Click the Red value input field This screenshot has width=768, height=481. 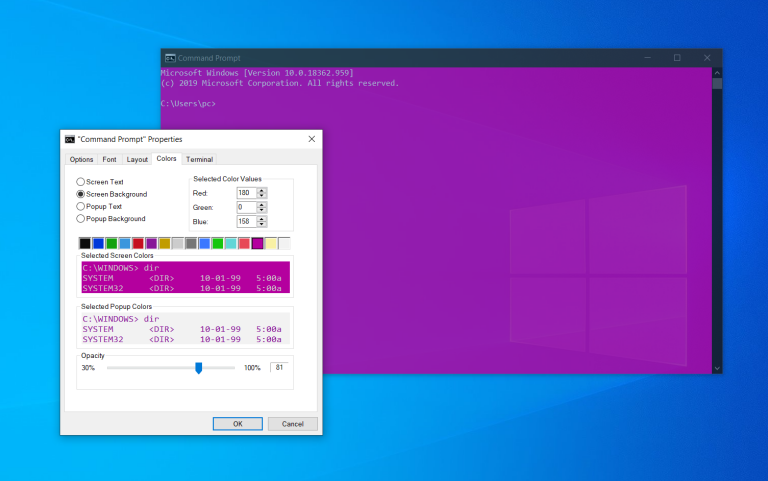[x=245, y=192]
